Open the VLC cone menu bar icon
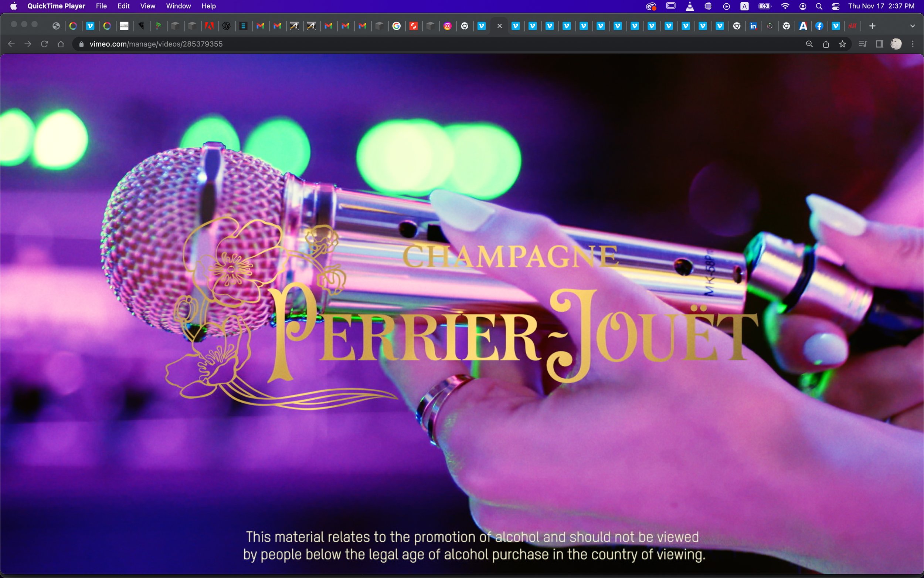Viewport: 924px width, 578px height. point(690,6)
